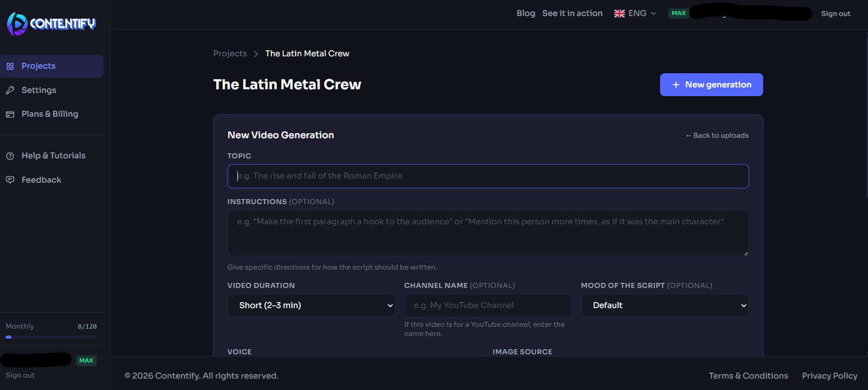Click the Contentify logo

pos(50,23)
